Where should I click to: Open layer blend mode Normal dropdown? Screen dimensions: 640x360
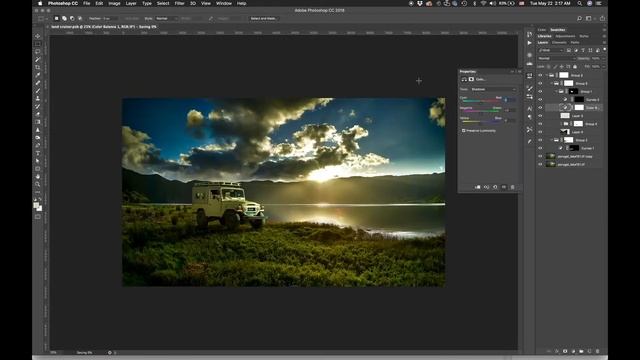[556, 58]
